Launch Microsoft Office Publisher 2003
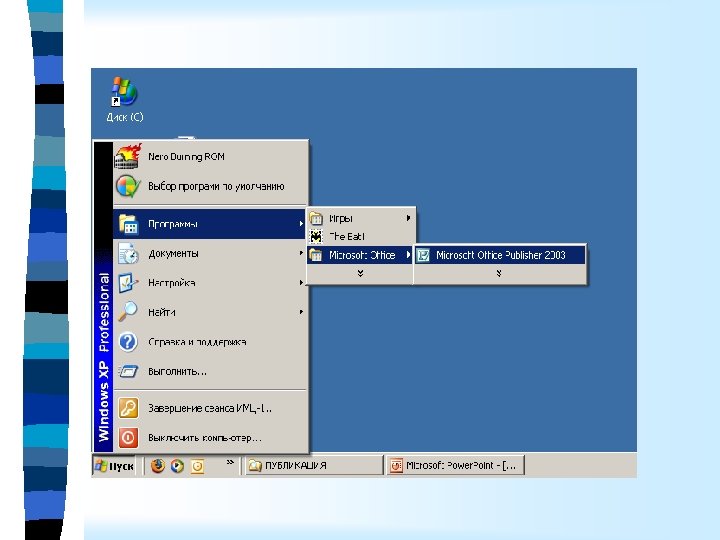 [500, 255]
